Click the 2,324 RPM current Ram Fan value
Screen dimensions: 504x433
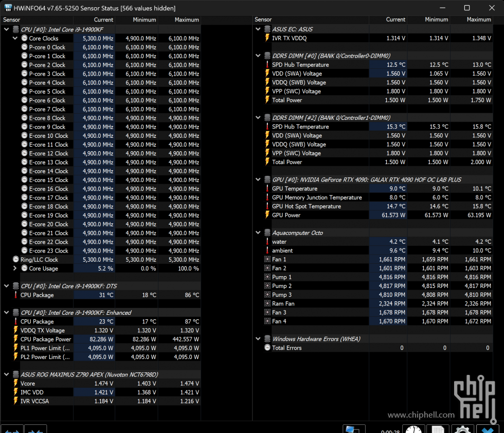point(392,303)
